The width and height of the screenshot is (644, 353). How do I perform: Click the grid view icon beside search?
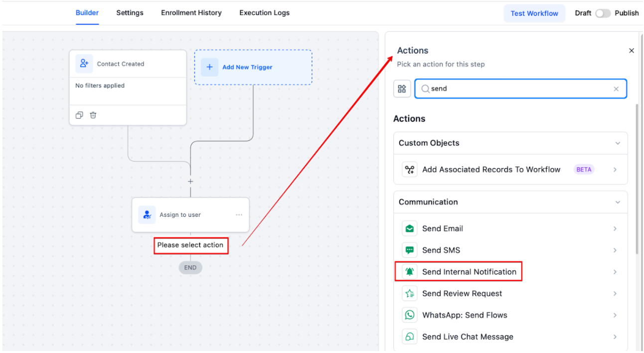(x=402, y=89)
